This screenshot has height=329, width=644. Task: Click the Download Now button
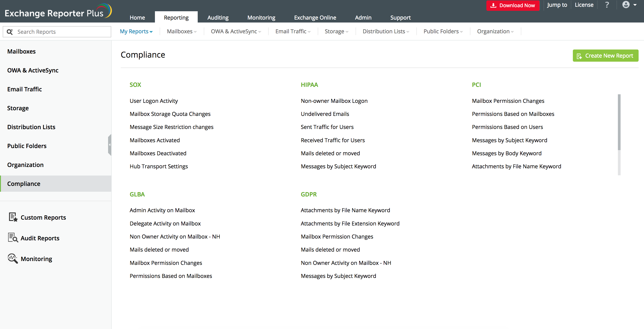[x=513, y=5]
